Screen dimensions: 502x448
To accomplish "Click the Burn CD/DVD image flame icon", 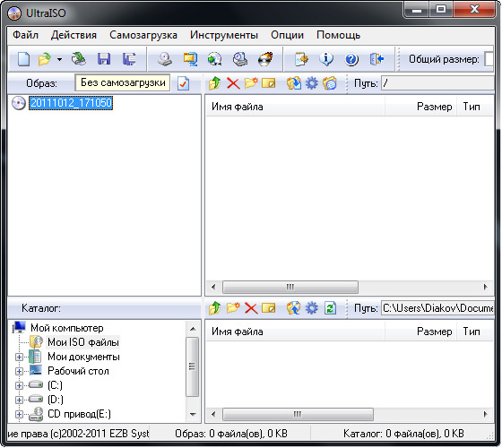I will click(265, 59).
